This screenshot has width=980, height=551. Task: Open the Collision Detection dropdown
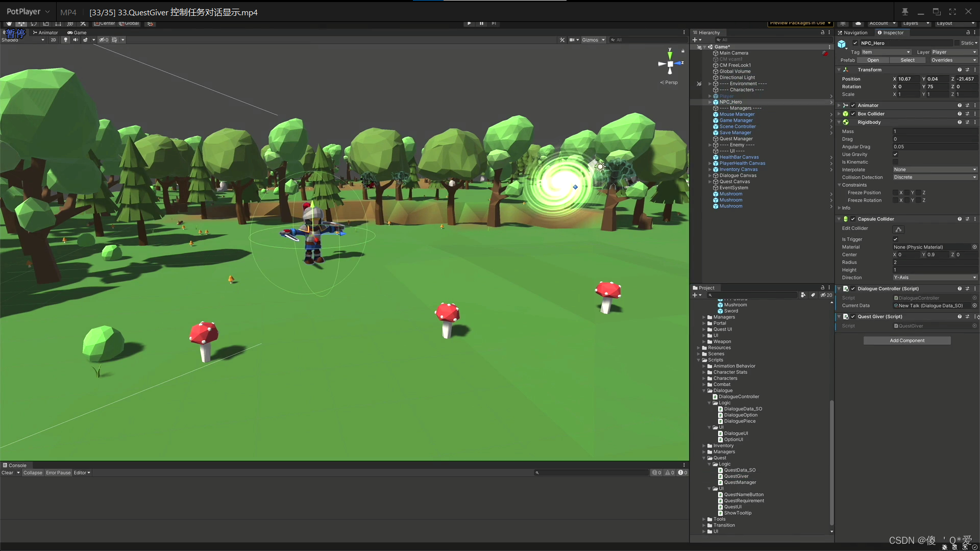tap(935, 178)
